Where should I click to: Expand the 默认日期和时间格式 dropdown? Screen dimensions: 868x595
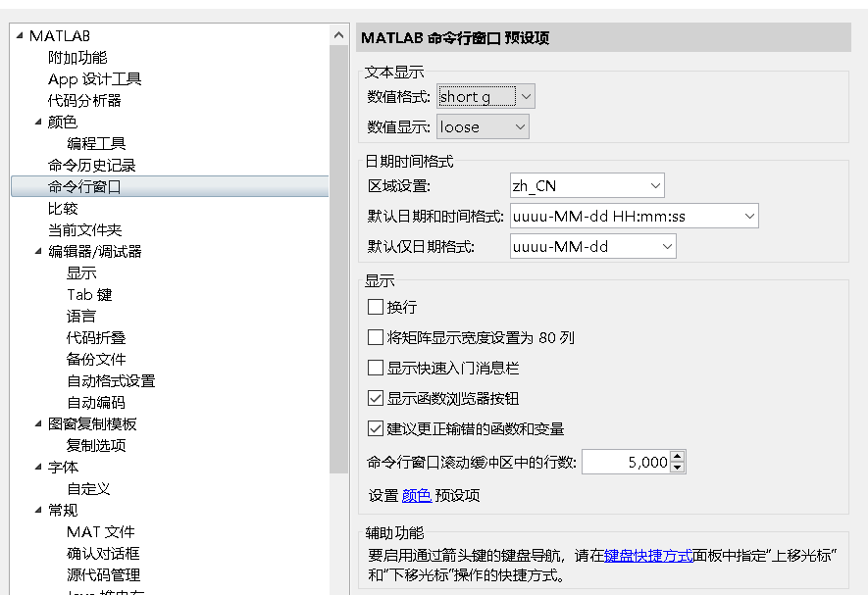[x=750, y=216]
